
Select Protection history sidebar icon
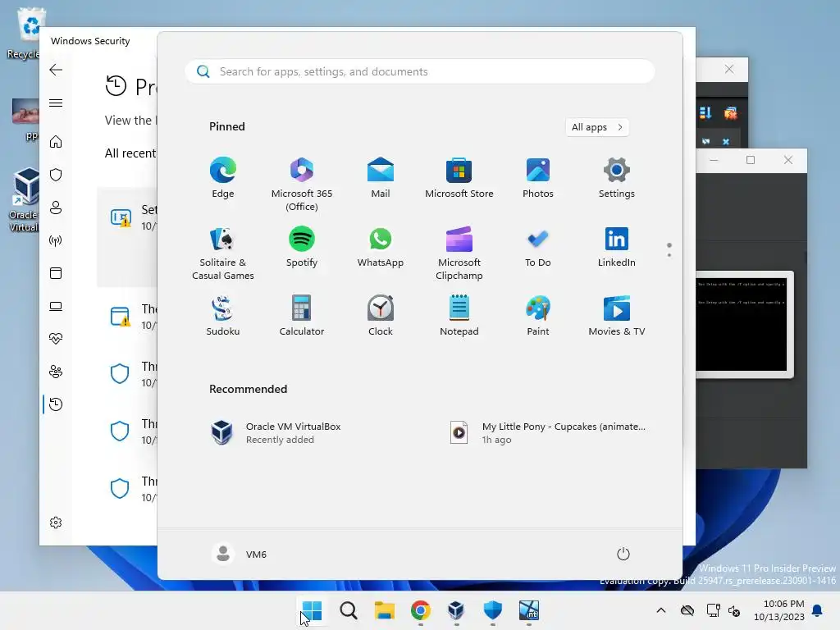point(56,404)
